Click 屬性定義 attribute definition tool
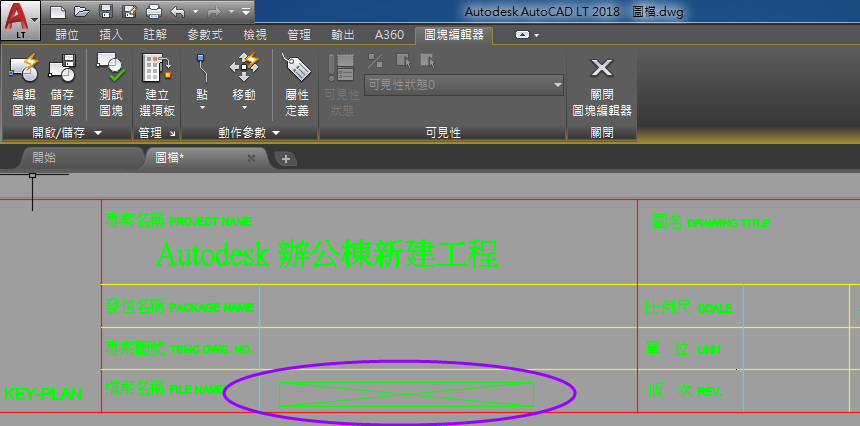Image resolution: width=860 pixels, height=426 pixels. coord(297,85)
